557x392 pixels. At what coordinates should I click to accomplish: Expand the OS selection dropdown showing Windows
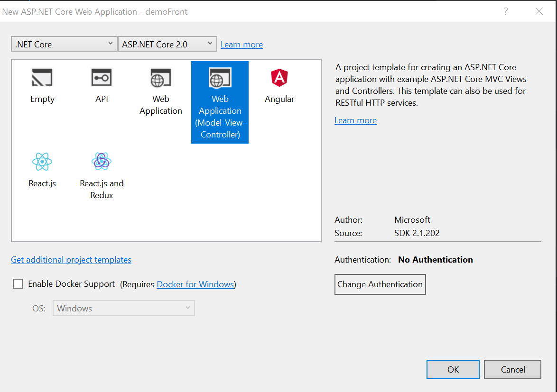coord(123,308)
